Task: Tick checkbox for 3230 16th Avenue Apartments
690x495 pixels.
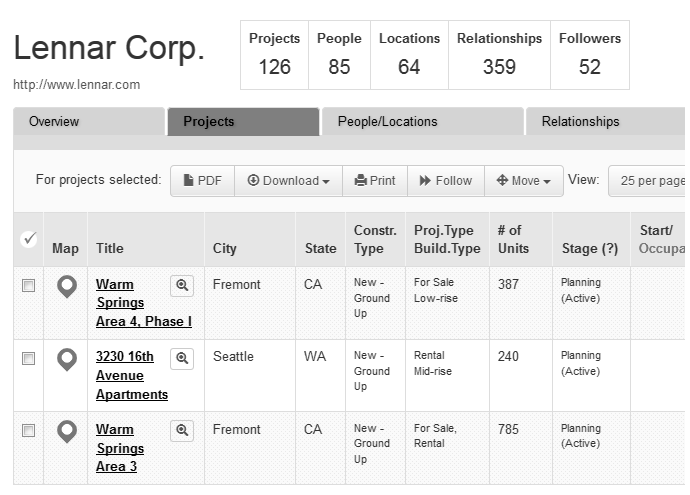Action: pos(29,359)
